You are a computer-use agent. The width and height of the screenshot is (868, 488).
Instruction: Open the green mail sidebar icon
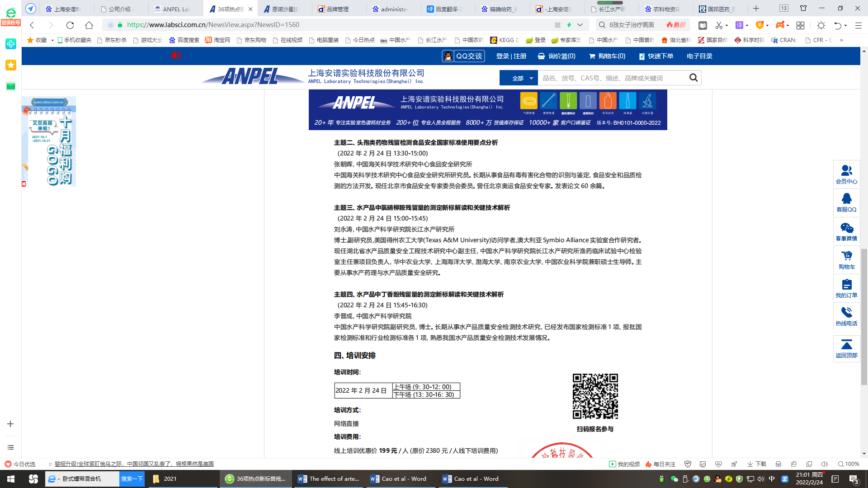[11, 86]
